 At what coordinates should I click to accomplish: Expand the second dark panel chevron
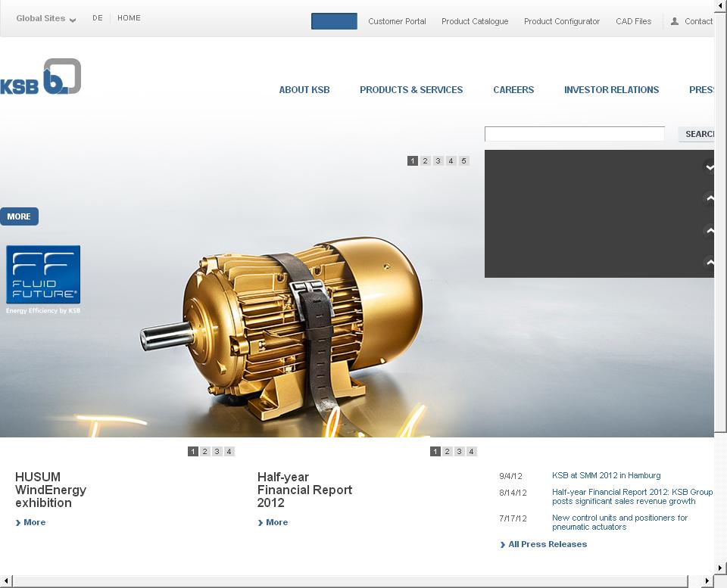click(709, 199)
